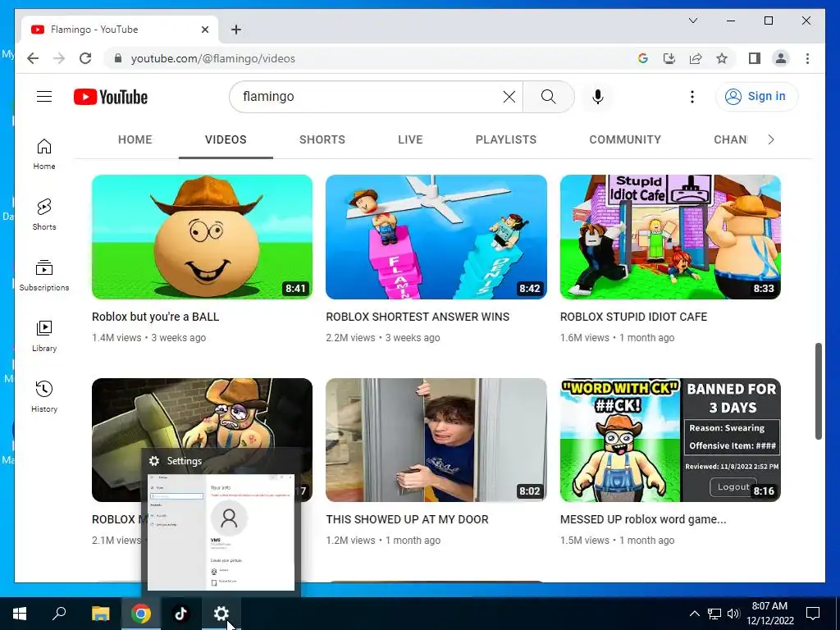
Task: Open MESSED UP roblox word game thumbnail
Action: [670, 440]
